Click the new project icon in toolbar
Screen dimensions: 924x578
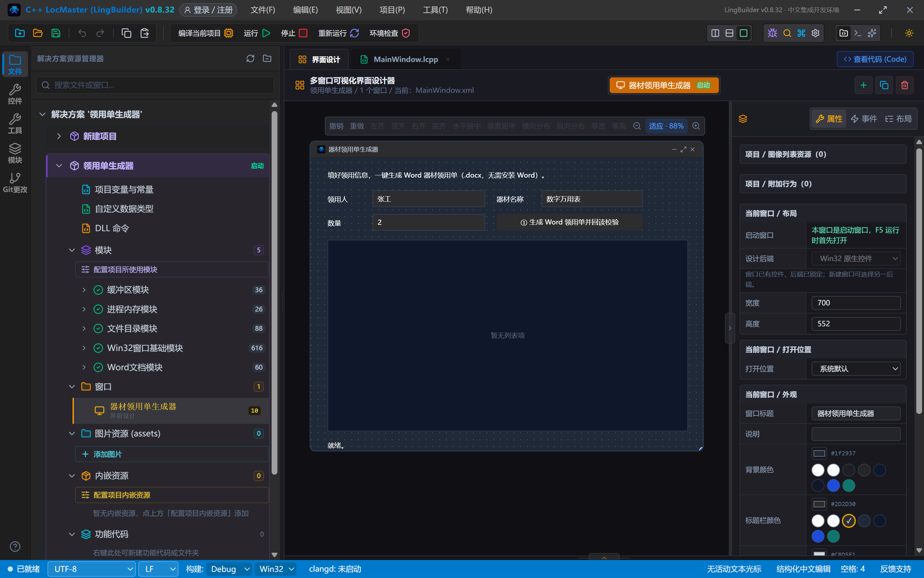[x=20, y=33]
